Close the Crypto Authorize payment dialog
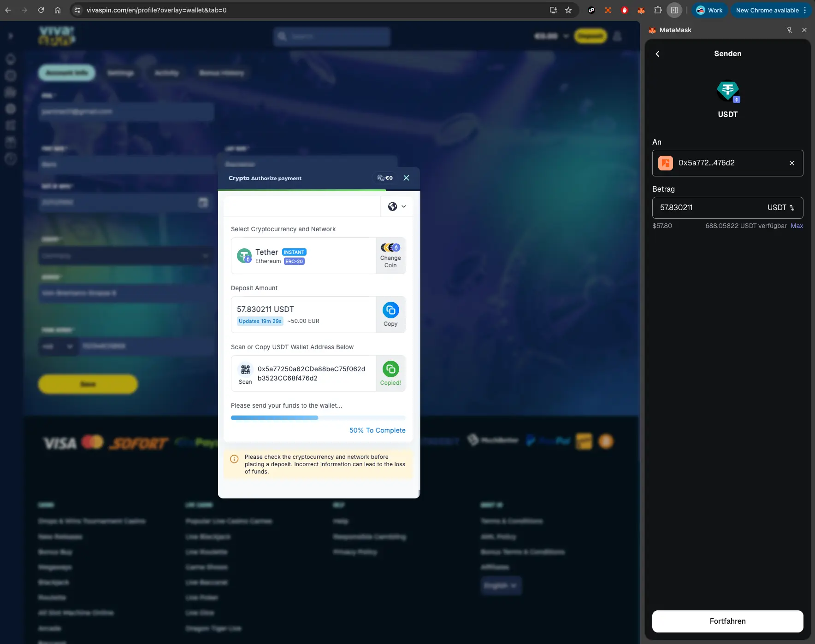815x644 pixels. 406,178
